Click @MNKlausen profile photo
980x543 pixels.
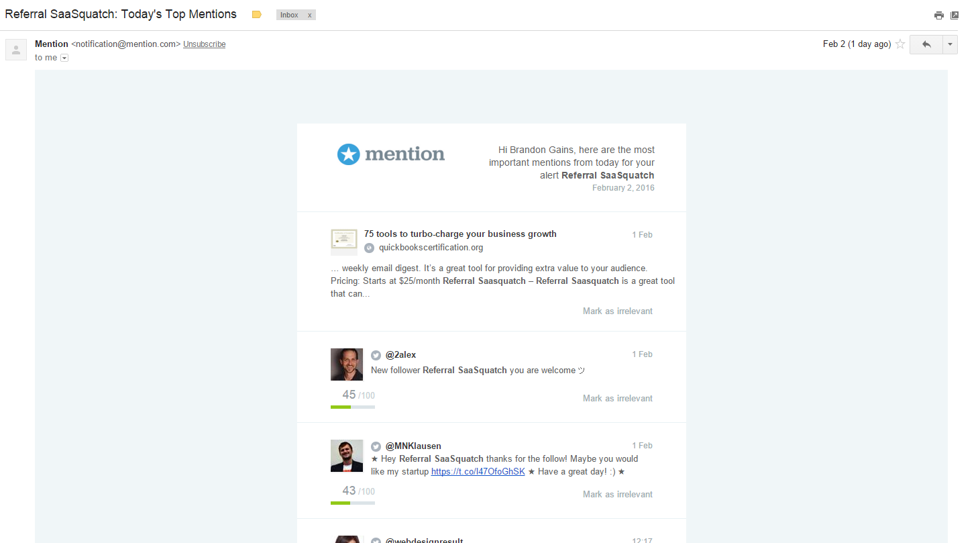click(347, 456)
